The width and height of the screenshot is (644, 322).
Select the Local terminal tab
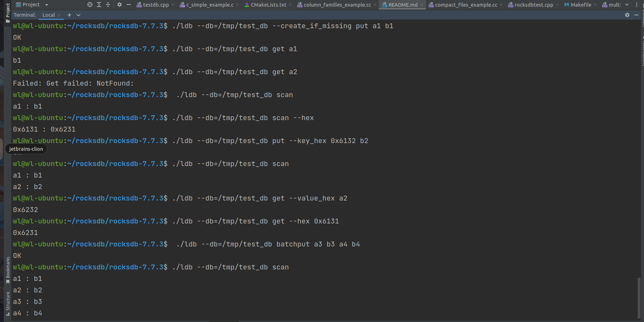point(48,15)
